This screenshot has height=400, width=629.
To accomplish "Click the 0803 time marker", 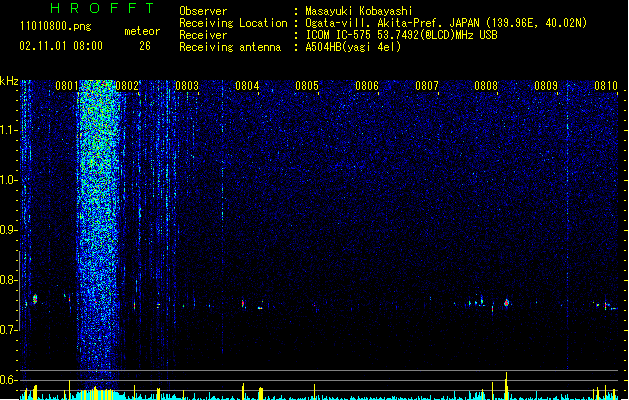I will pos(187,86).
